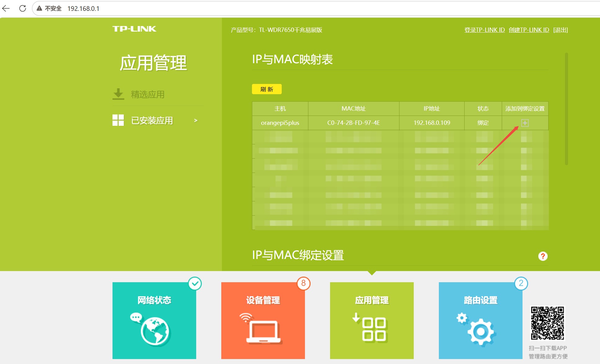Open the 网络状态 tile
600x364 pixels.
[154, 321]
